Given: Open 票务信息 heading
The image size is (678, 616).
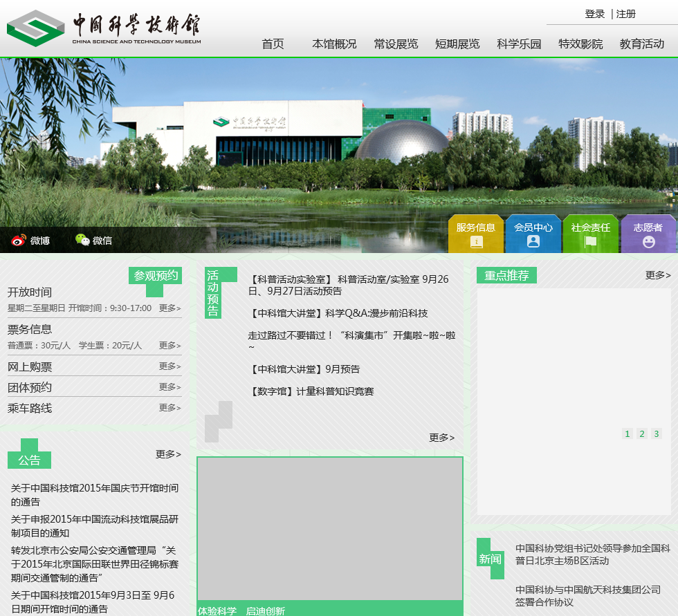Looking at the screenshot, I should coord(29,330).
